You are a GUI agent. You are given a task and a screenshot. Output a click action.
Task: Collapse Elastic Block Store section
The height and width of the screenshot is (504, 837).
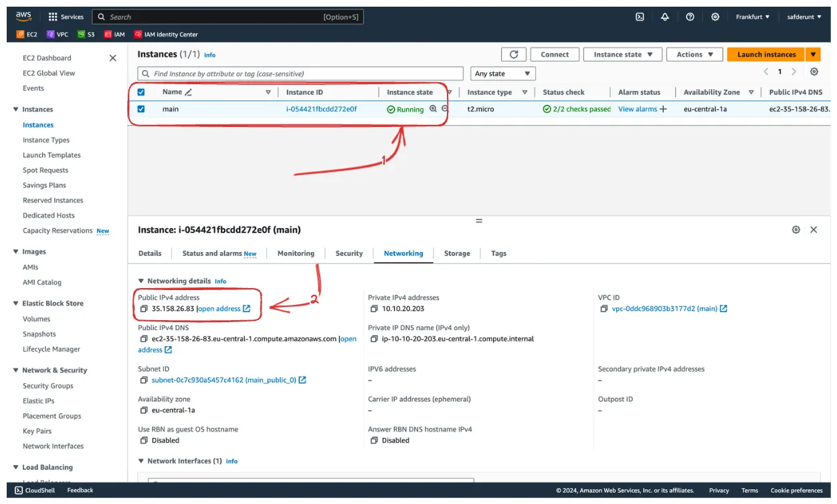16,303
